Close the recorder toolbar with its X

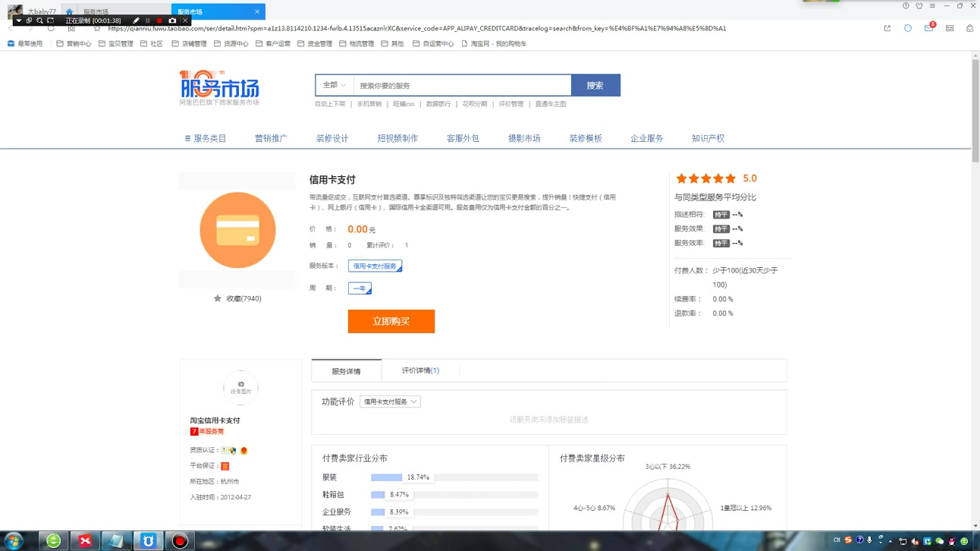(x=184, y=20)
